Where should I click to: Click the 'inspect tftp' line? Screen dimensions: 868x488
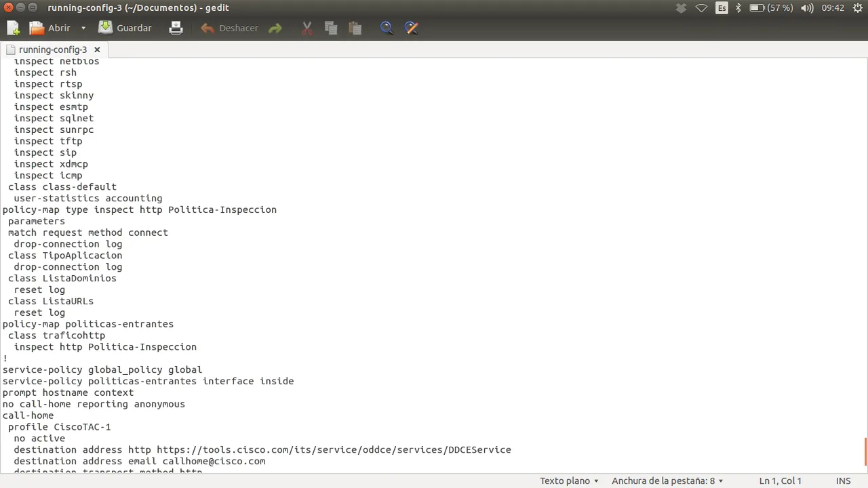point(48,141)
